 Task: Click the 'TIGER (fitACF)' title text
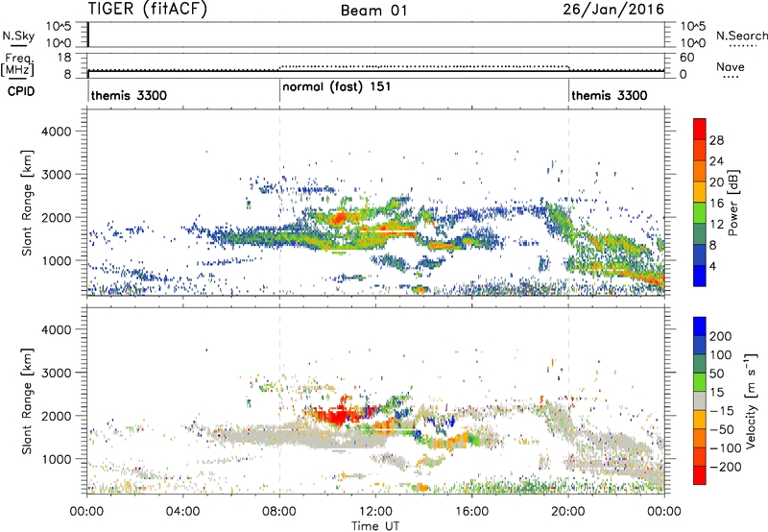click(x=148, y=9)
